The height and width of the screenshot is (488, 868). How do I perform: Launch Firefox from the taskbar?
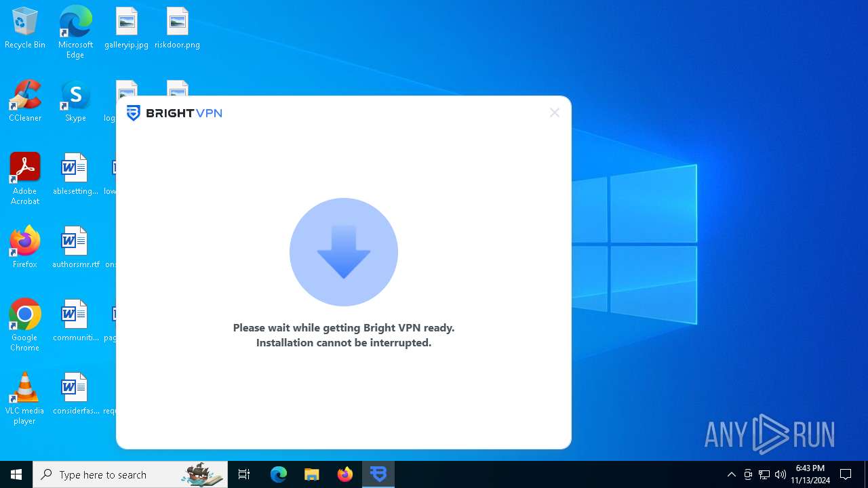point(345,474)
